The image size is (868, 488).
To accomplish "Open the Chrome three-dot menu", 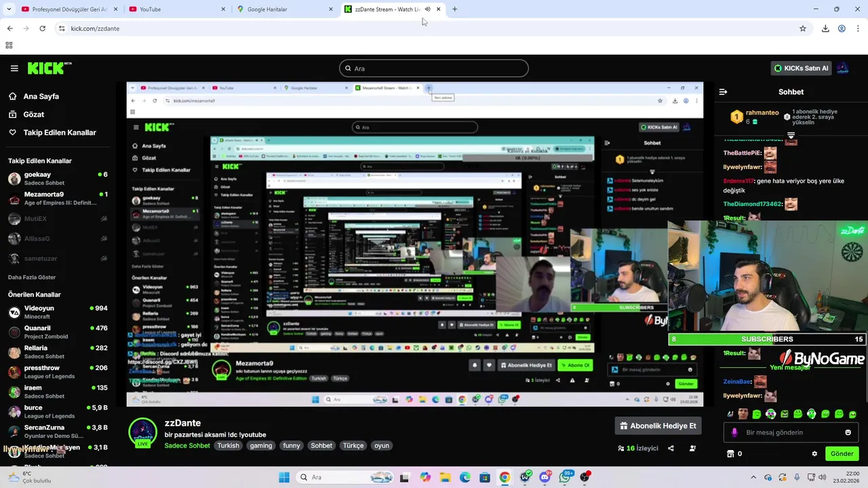I will pyautogui.click(x=858, y=28).
